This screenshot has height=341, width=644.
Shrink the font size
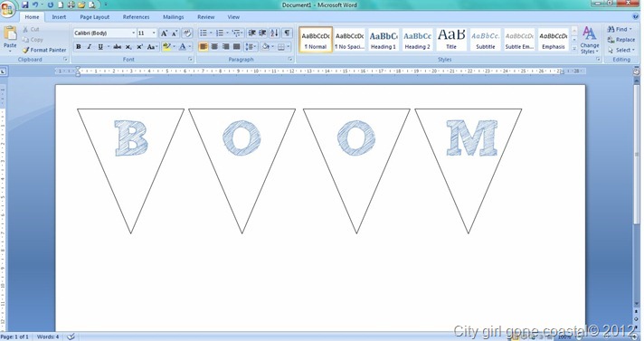pyautogui.click(x=175, y=33)
